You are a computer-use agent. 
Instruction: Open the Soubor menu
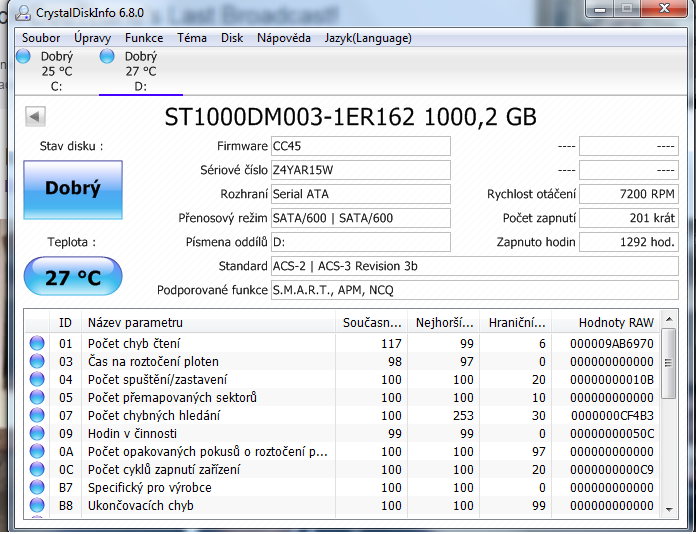[x=41, y=38]
